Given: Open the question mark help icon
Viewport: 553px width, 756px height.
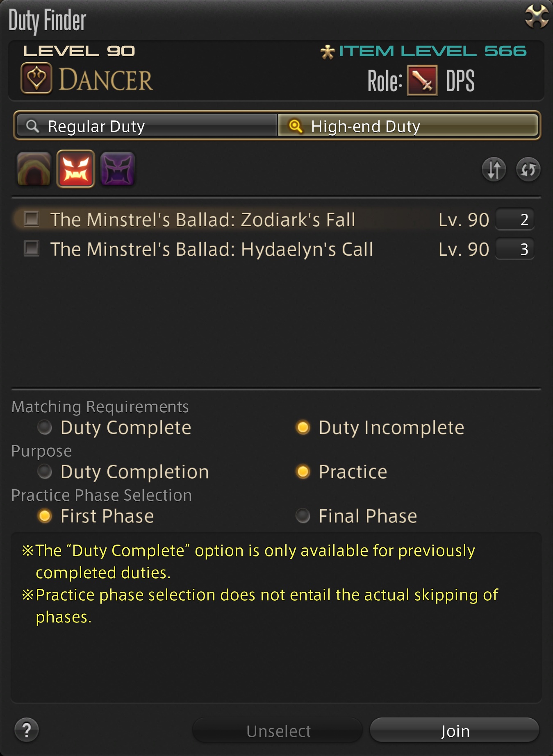Looking at the screenshot, I should [x=27, y=730].
